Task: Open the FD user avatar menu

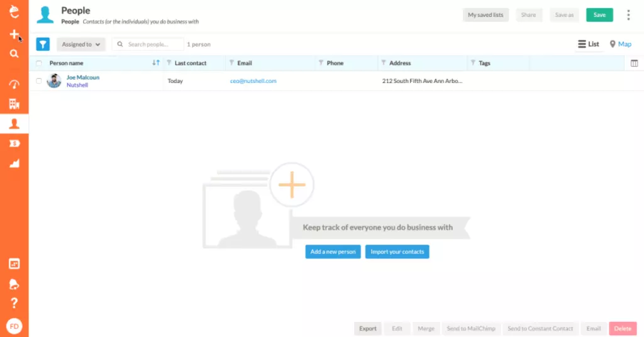Action: 14,326
